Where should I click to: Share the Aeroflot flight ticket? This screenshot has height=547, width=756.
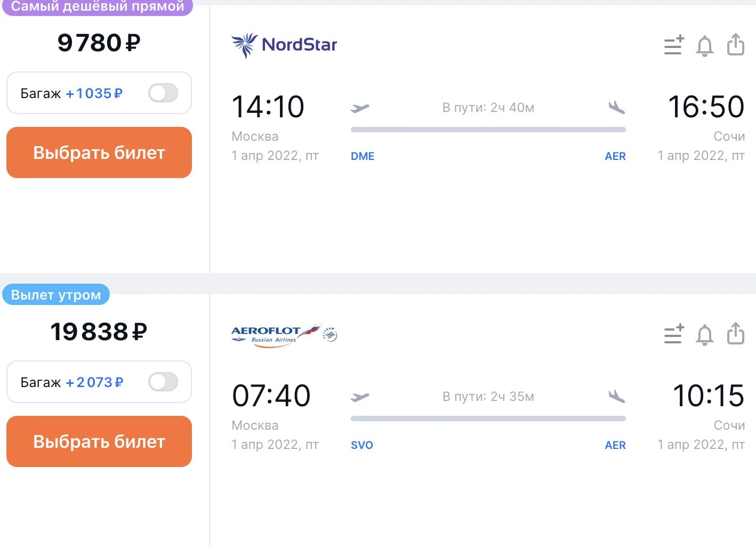click(736, 333)
